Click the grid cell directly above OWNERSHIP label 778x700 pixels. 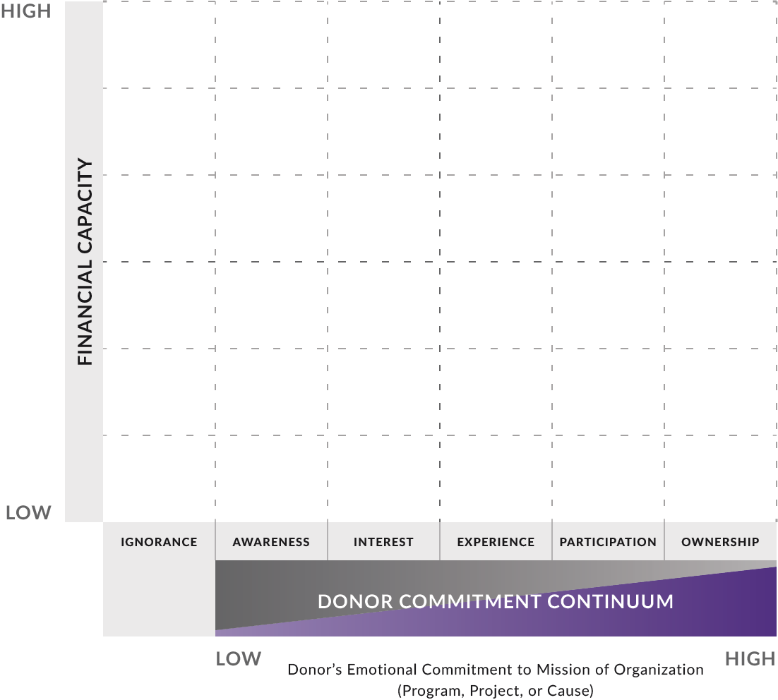pos(720,478)
